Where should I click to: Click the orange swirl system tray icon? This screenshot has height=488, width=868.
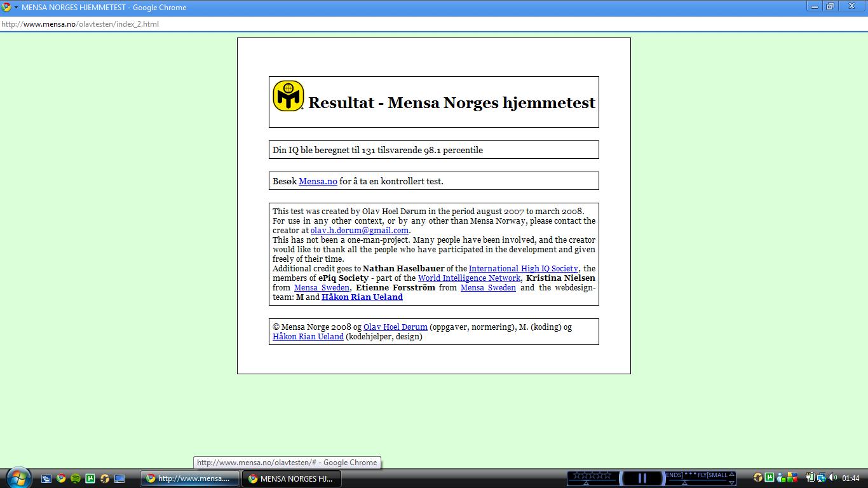pos(757,478)
